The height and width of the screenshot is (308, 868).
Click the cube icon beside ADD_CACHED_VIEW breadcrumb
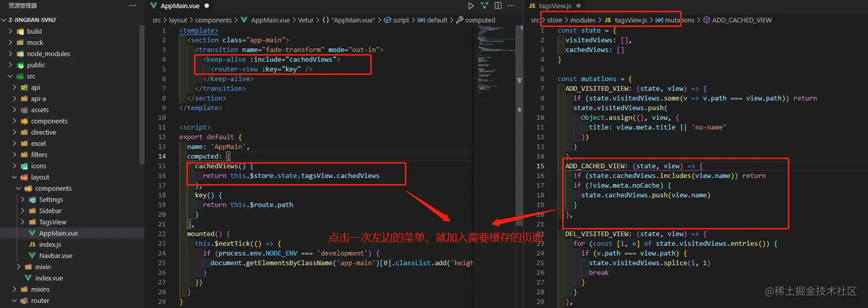[x=707, y=20]
